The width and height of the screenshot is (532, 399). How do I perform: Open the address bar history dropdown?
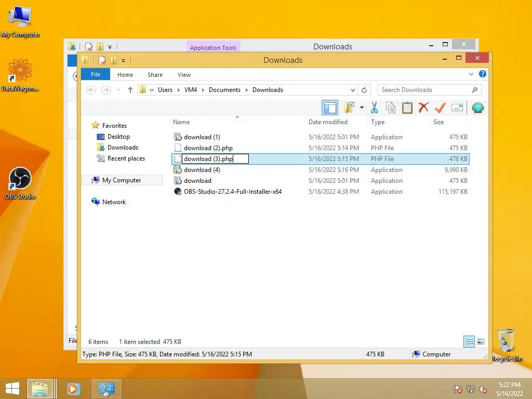tap(353, 90)
